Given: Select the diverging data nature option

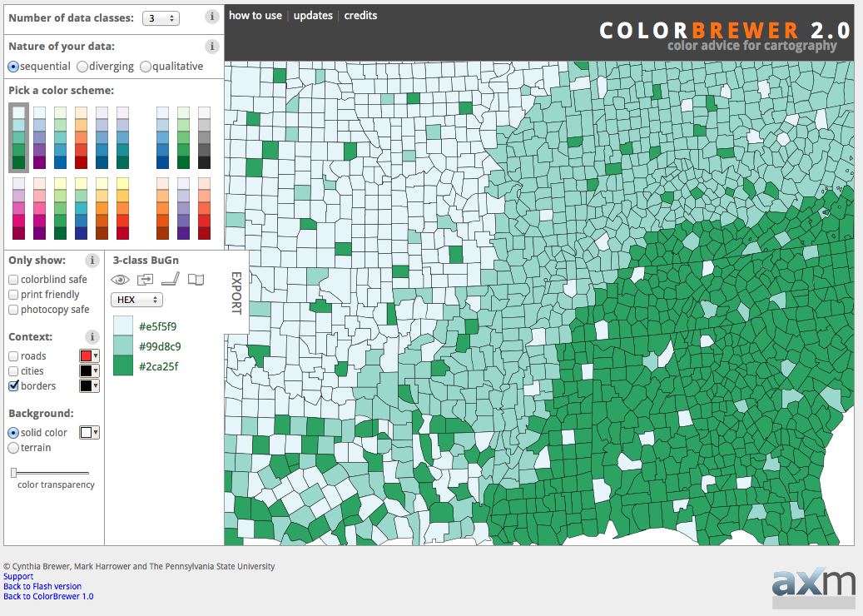Looking at the screenshot, I should point(82,67).
